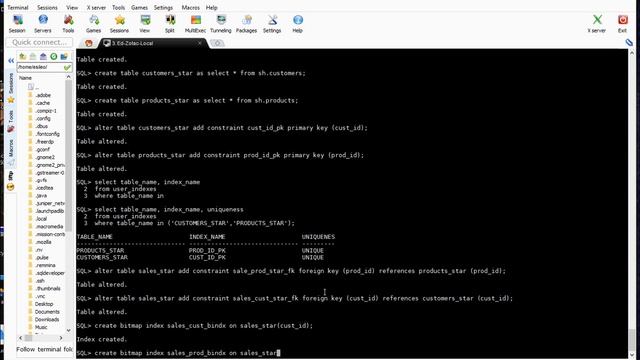This screenshot has width=640, height=360.
Task: Go to parent folder in file browser
Action: (22, 56)
